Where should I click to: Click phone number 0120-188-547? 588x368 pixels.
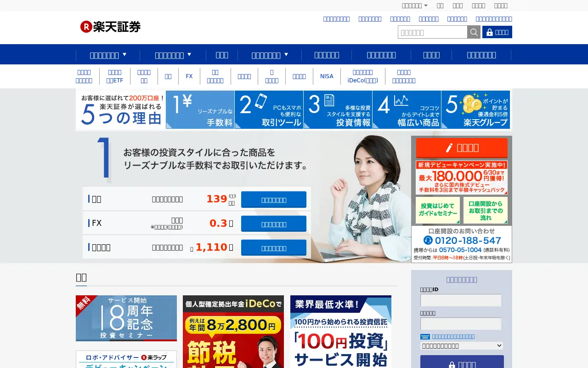(468, 240)
